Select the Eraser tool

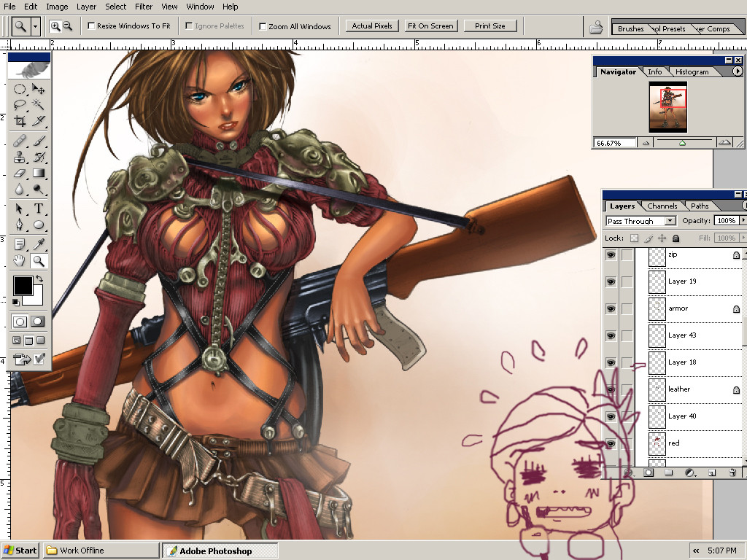(20, 174)
